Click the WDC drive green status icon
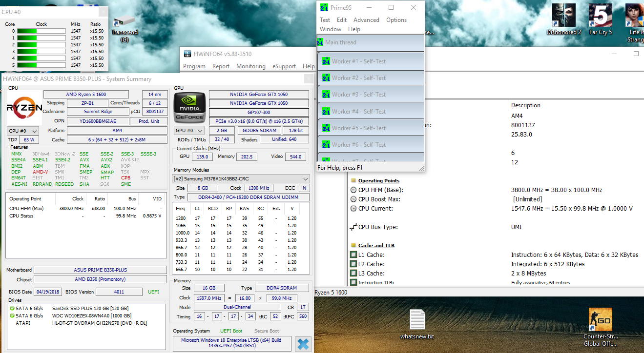 coord(12,316)
